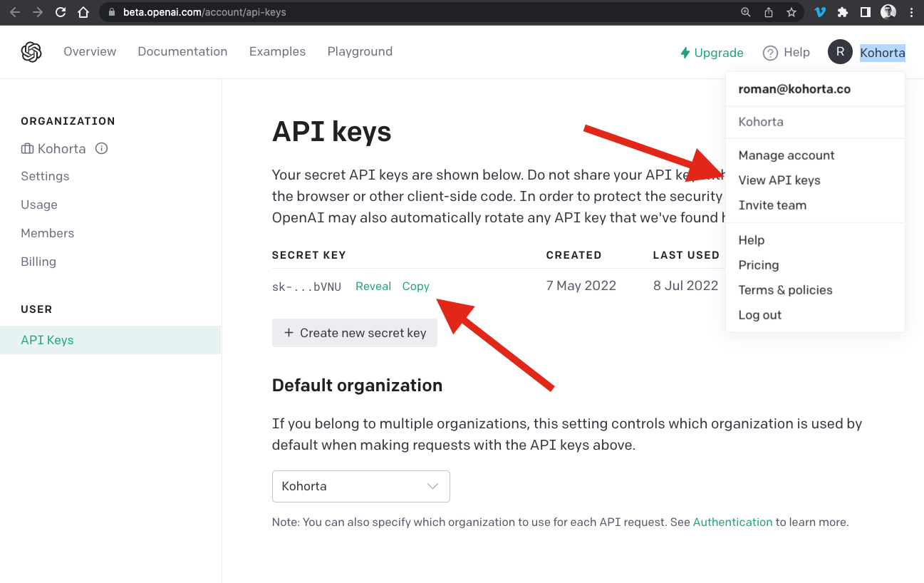This screenshot has width=924, height=583.
Task: Click the browser extensions puzzle icon
Action: (842, 11)
